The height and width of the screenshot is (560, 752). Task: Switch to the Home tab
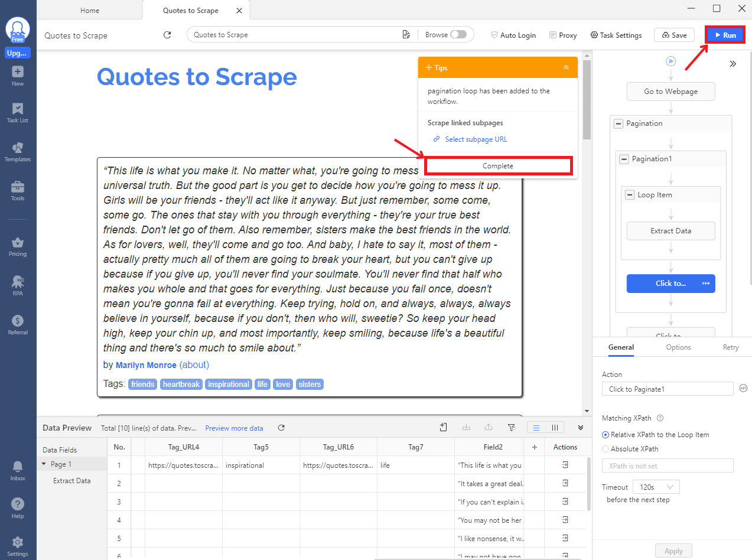point(90,11)
